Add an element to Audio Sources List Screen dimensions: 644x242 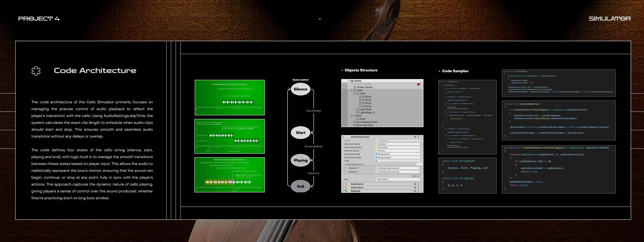point(414,176)
